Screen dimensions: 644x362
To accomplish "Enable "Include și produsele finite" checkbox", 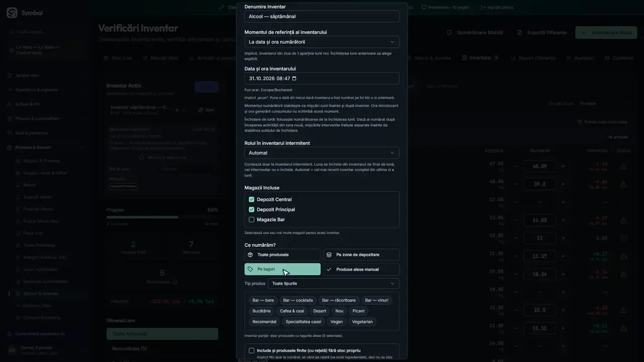I will [252, 350].
